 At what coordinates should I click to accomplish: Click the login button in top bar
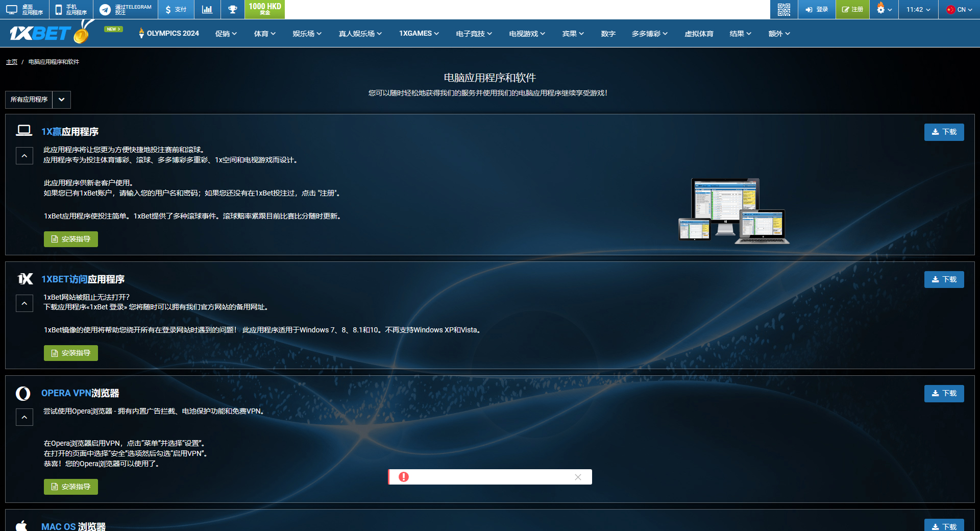(x=817, y=9)
